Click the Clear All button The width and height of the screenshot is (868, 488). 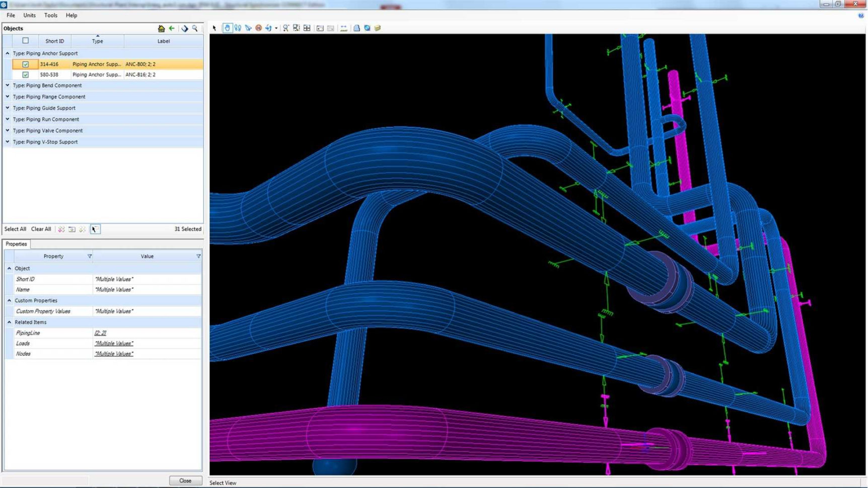click(x=41, y=229)
